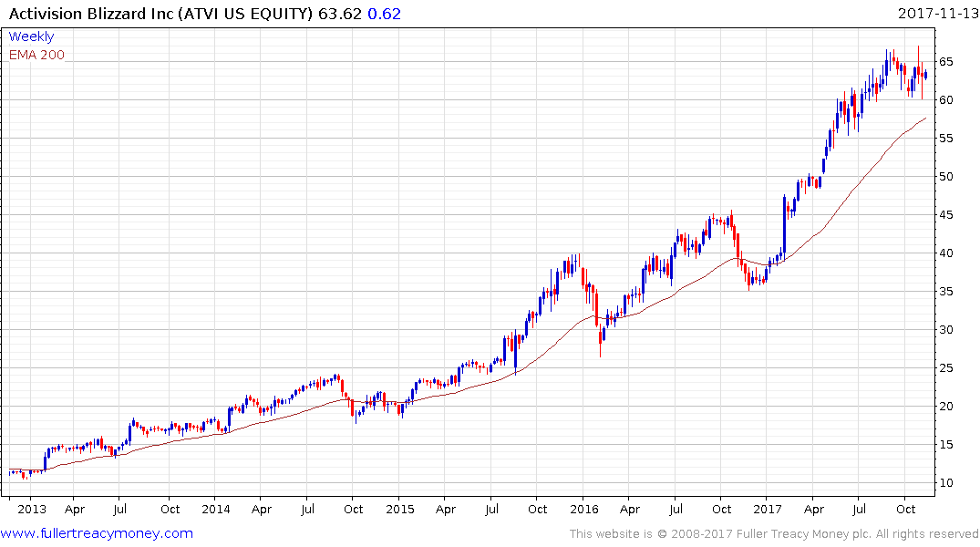Click the Oct label before 2014
Viewport: 980px width, 547px height.
click(x=170, y=509)
